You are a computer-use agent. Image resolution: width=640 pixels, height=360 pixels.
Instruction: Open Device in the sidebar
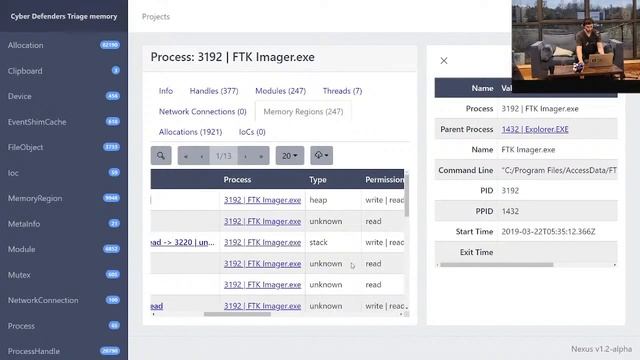[64, 96]
